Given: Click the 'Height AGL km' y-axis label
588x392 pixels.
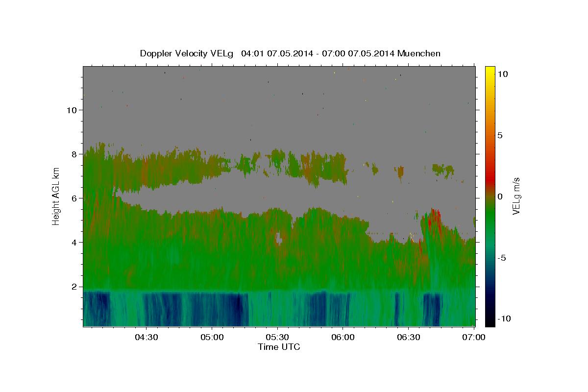Looking at the screenshot, I should click(56, 196).
